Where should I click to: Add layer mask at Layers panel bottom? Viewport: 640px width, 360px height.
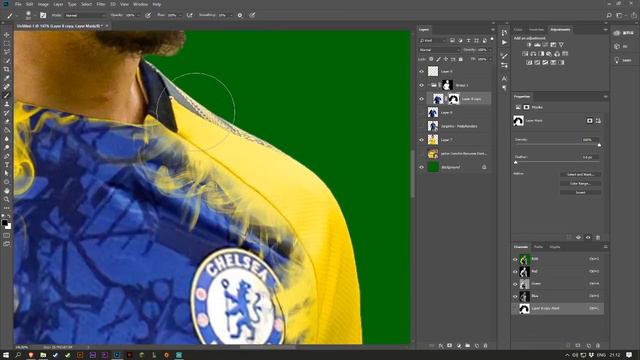pyautogui.click(x=449, y=346)
